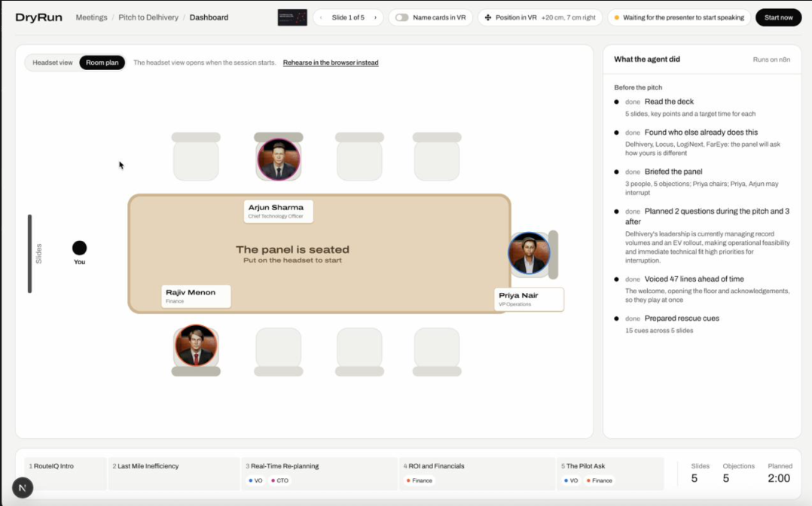Click Rehearse in the browser instead link

click(x=331, y=62)
